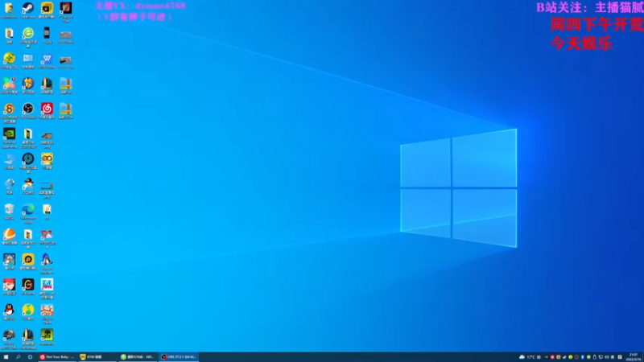Open the taskbar clock and date
The width and height of the screenshot is (644, 362).
tap(633, 356)
